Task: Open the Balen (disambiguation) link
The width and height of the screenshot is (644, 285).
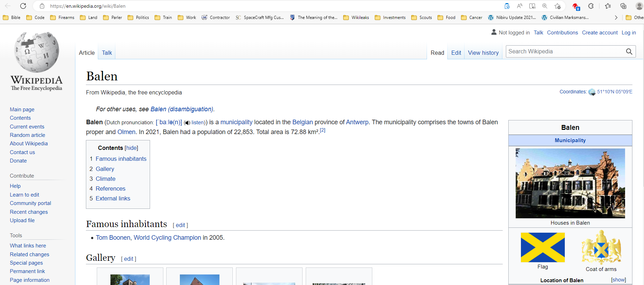Action: pyautogui.click(x=182, y=109)
